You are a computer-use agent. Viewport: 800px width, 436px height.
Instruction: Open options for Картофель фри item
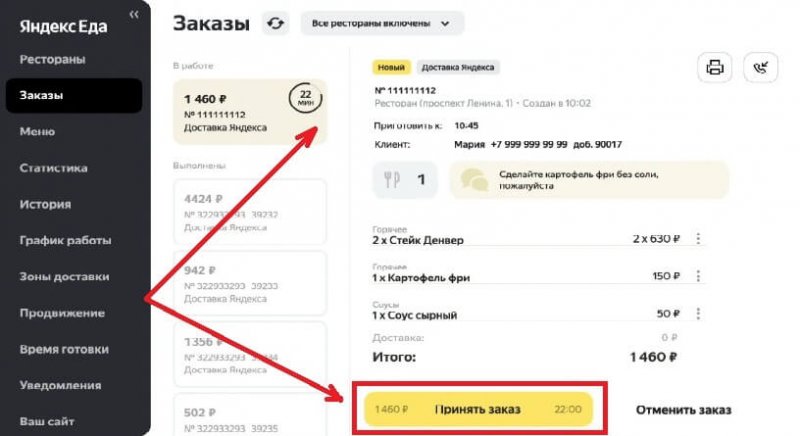[698, 276]
